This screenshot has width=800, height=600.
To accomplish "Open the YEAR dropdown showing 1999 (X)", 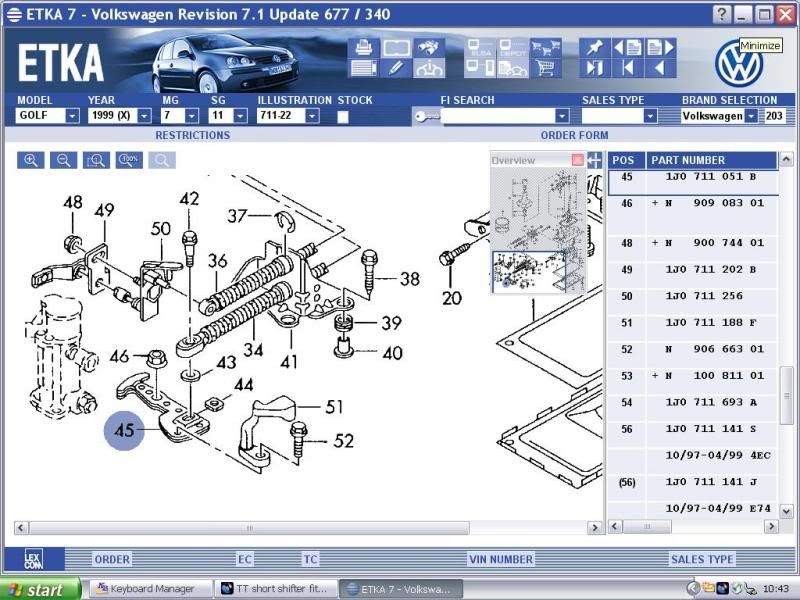I will coord(144,116).
